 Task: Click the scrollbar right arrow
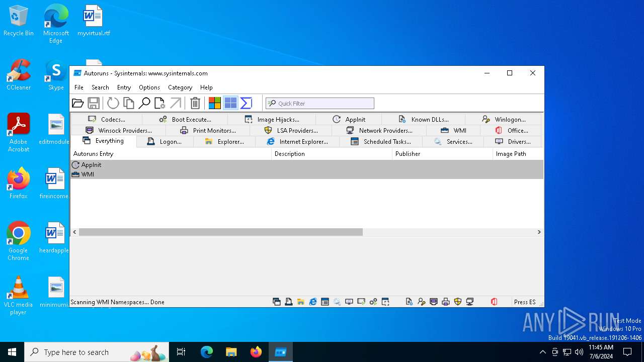(x=539, y=232)
